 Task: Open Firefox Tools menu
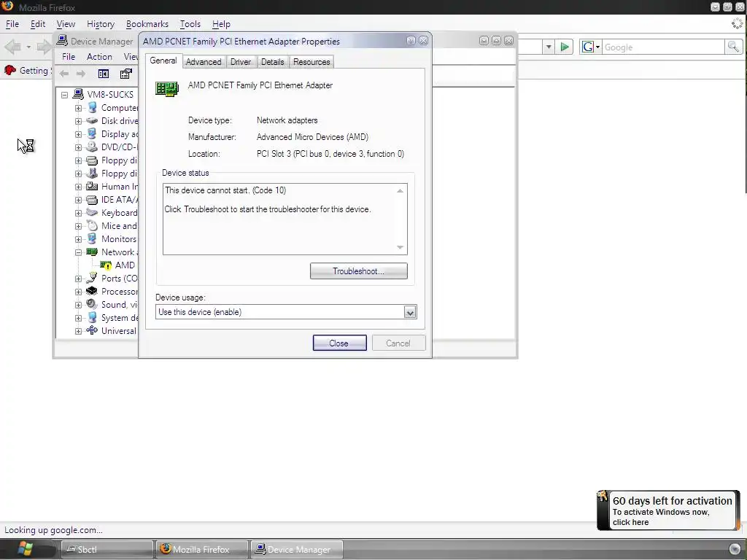point(190,24)
